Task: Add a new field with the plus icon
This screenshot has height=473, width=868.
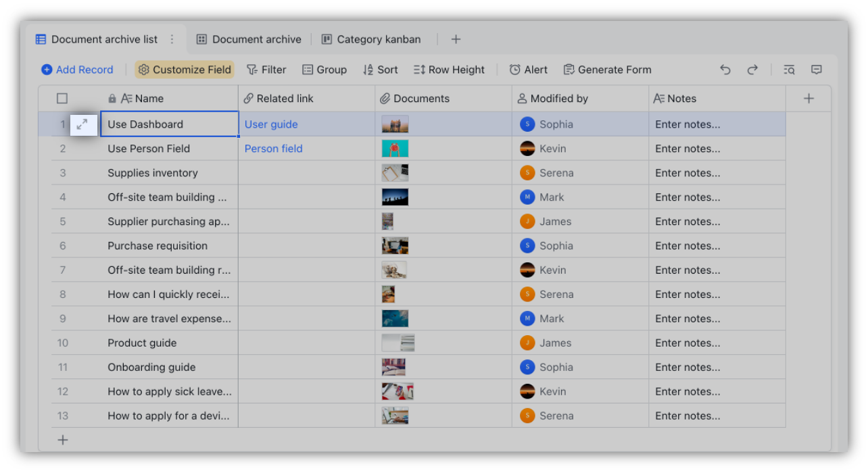Action: 809,98
